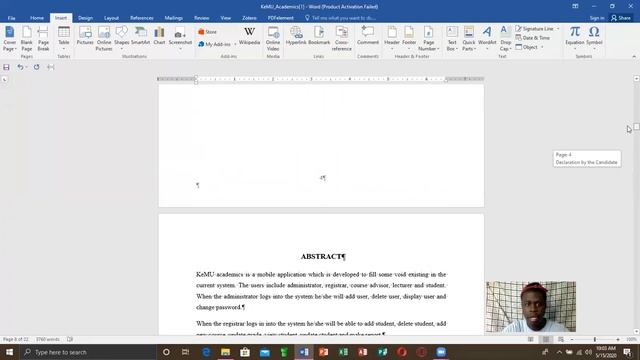Insert a Text Box

click(x=452, y=39)
